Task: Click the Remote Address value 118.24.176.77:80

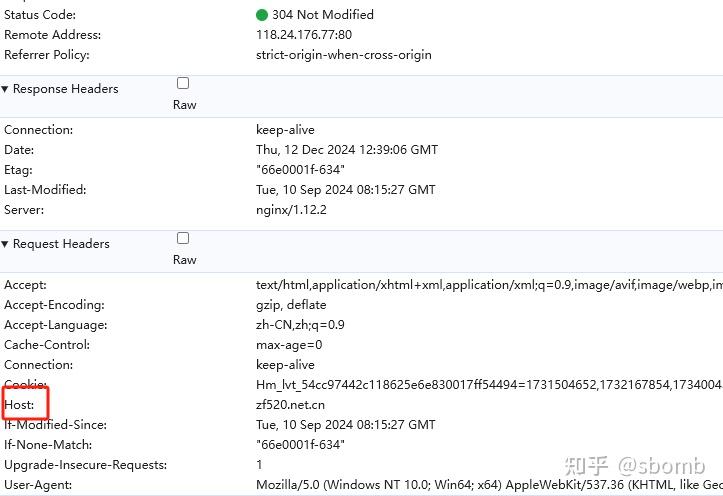Action: 304,35
